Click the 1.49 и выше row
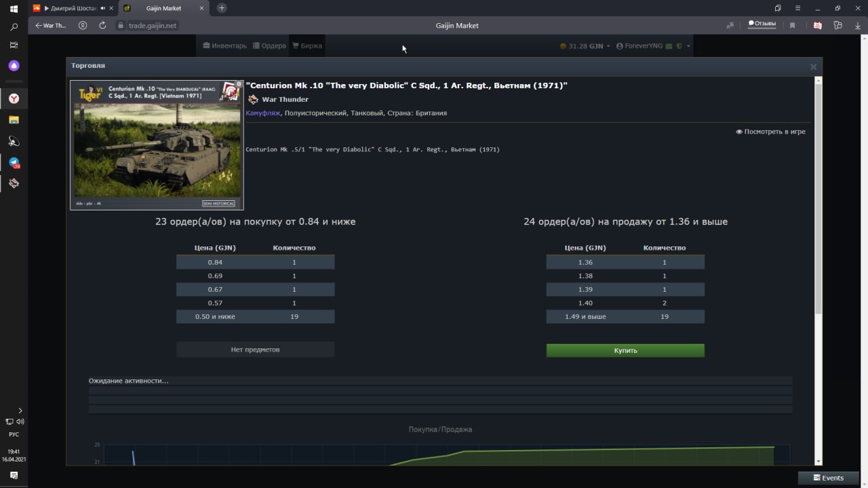Screen dimensions: 868x488 click(625, 316)
